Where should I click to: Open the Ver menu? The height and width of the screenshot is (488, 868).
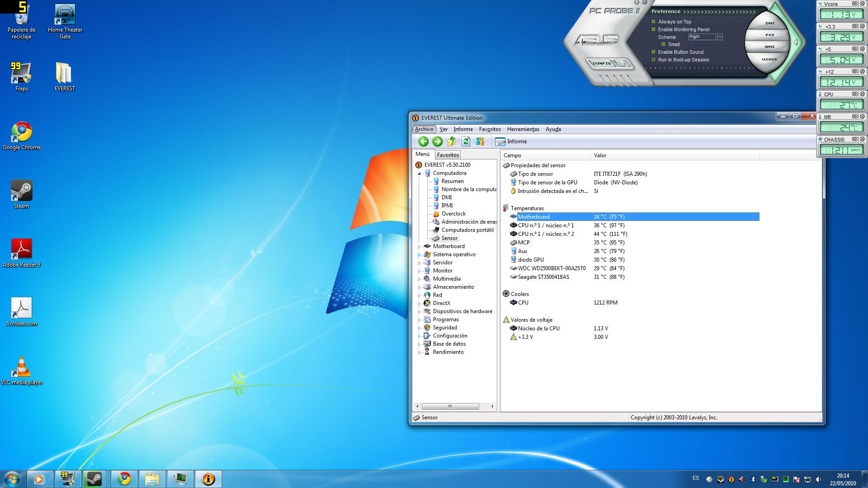[443, 129]
